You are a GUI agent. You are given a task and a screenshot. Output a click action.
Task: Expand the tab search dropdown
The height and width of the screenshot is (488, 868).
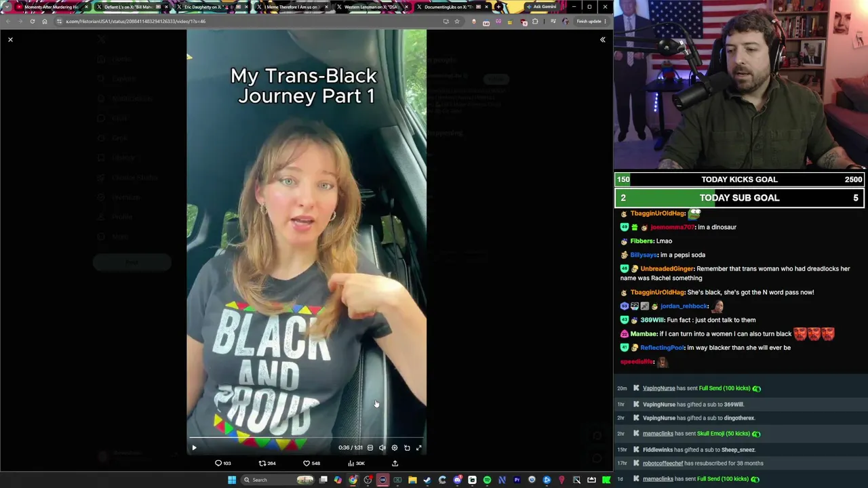click(7, 7)
